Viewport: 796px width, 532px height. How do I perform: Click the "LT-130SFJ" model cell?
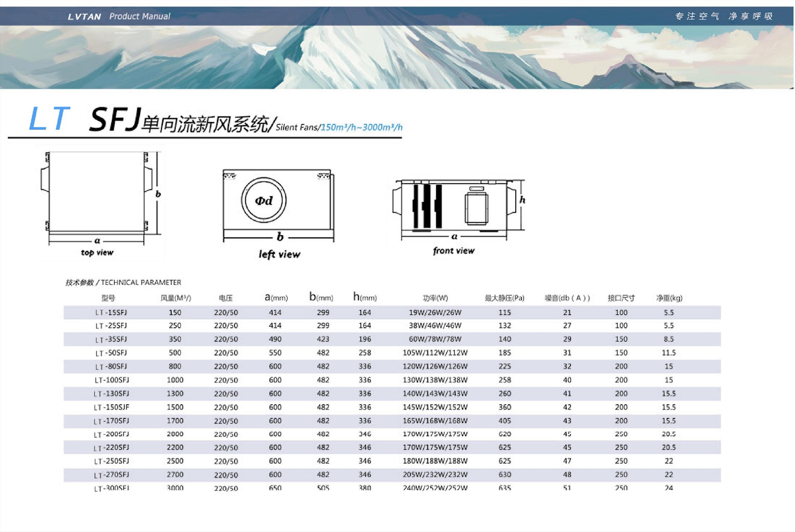coord(112,394)
